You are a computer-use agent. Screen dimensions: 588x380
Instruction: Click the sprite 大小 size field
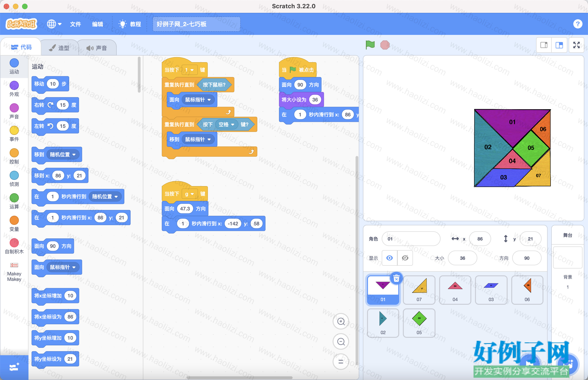coord(462,258)
